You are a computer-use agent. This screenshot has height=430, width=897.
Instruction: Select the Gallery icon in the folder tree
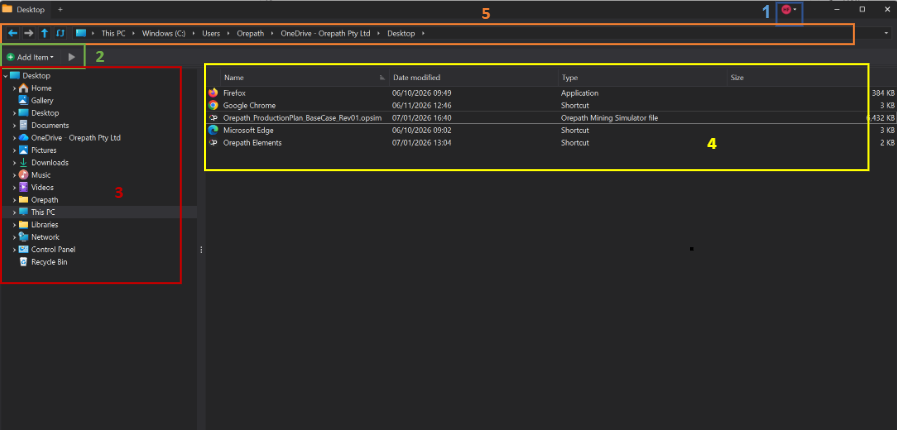coord(23,101)
